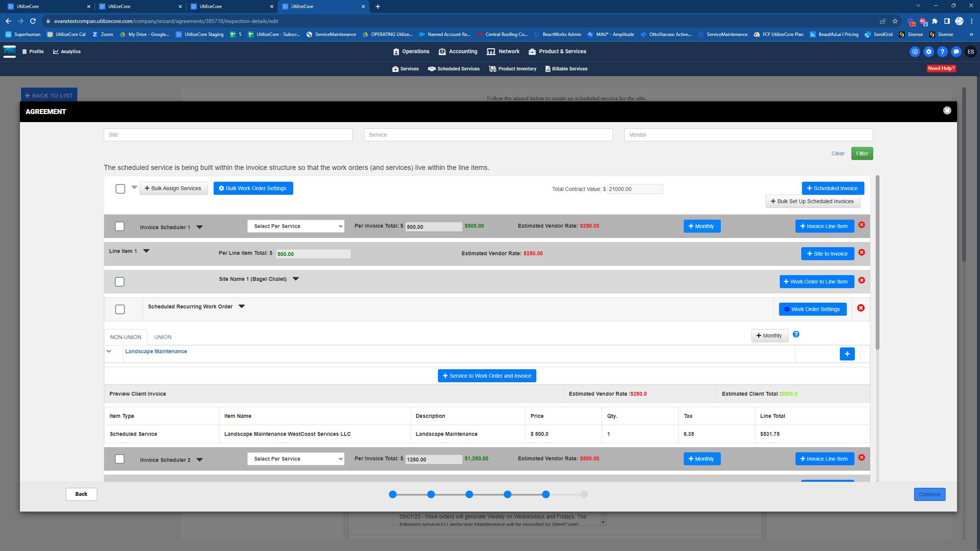Check the Invoice Scheduler 1 checkbox
The image size is (980, 551).
point(119,227)
